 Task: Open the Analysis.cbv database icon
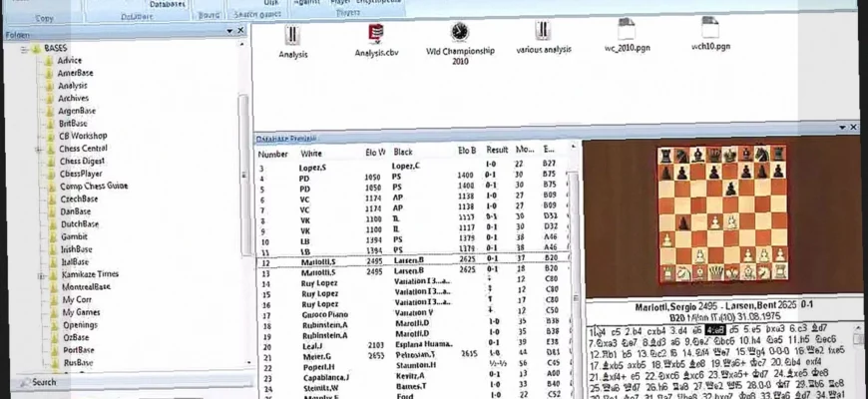pyautogui.click(x=376, y=33)
